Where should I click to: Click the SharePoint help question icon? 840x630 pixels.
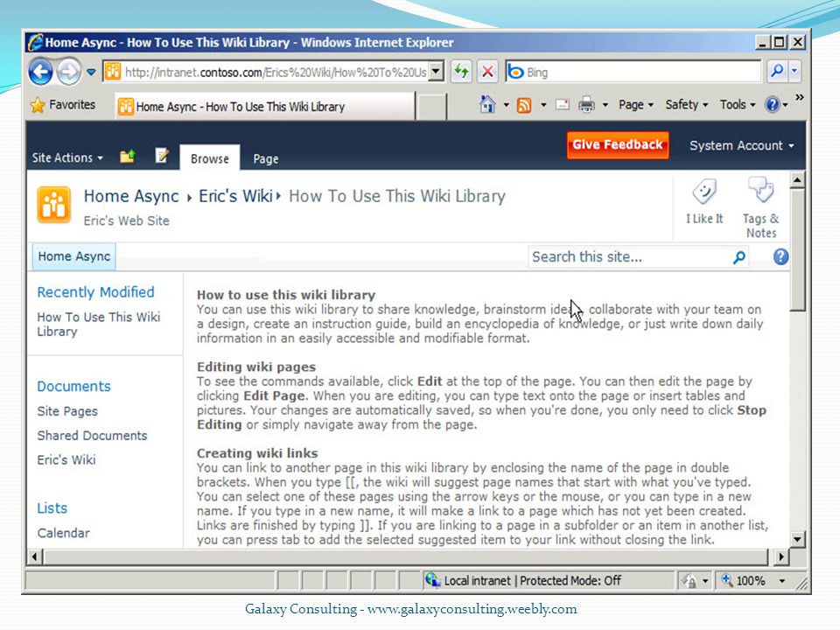tap(780, 256)
